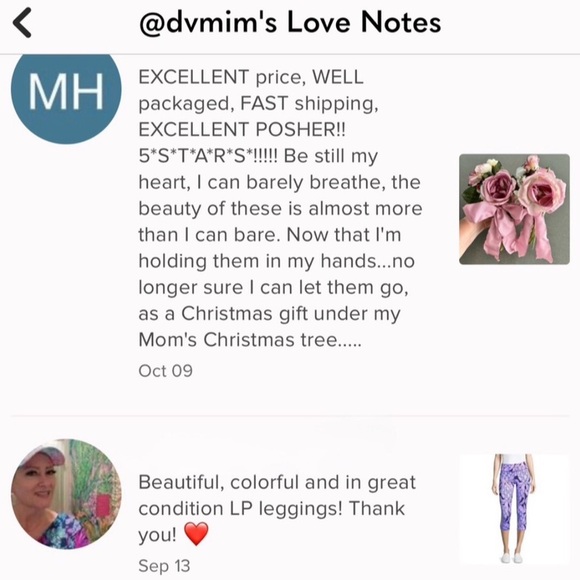Tap 'holding them in my hands' line
580x580 pixels.
pyautogui.click(x=276, y=261)
